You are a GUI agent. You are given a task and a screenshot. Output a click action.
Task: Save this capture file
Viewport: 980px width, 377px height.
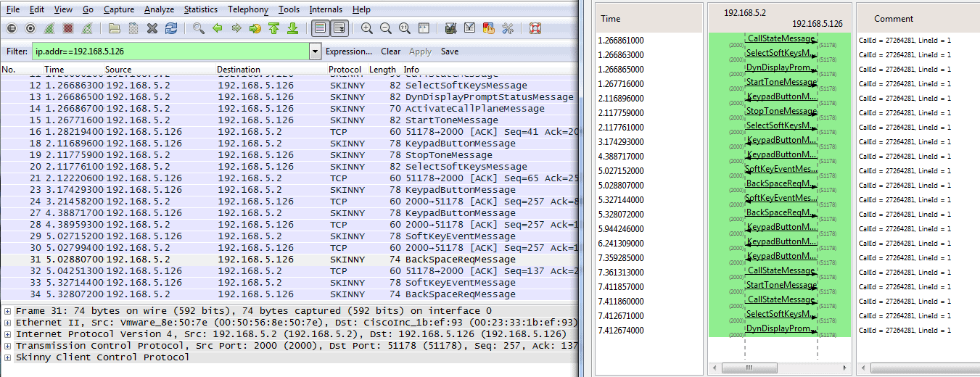coord(133,28)
